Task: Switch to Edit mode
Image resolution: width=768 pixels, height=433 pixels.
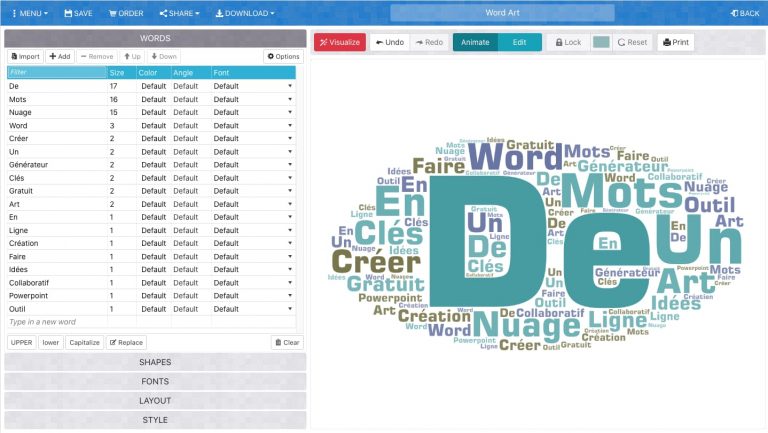Action: [519, 42]
